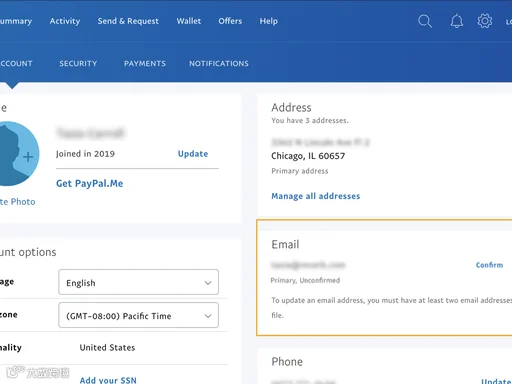Open the Activity menu item
Viewport: 512px width, 384px height.
point(65,21)
